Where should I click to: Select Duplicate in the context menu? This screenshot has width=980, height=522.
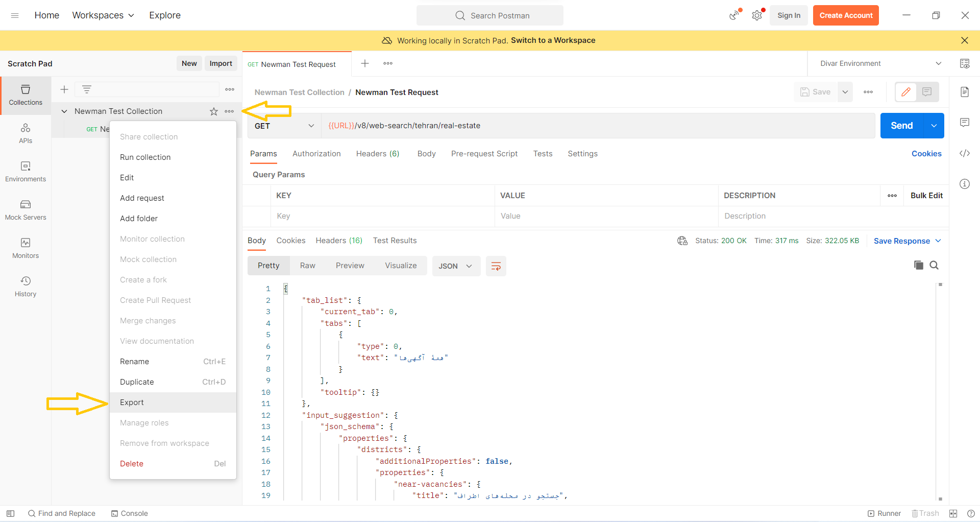pos(173,382)
